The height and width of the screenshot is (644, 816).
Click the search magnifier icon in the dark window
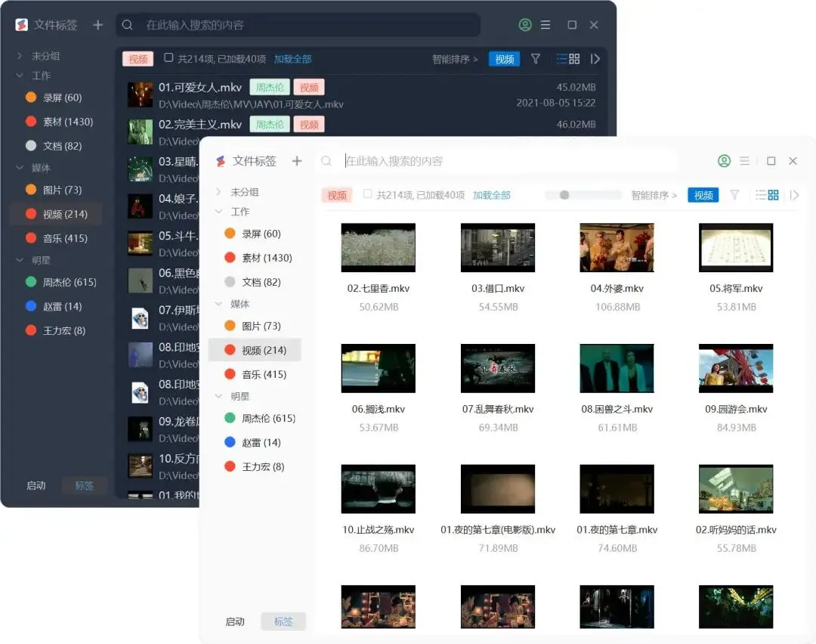pyautogui.click(x=128, y=25)
